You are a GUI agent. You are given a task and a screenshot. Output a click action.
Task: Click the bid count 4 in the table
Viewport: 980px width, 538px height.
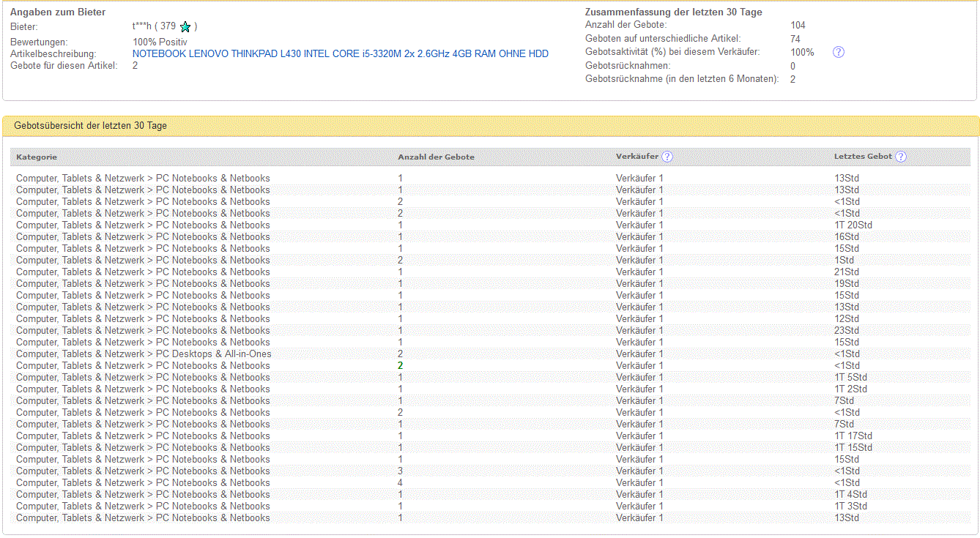[400, 482]
